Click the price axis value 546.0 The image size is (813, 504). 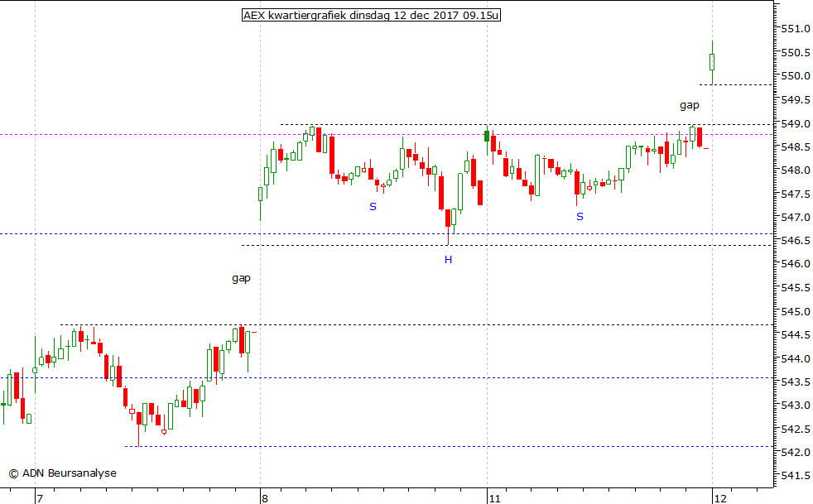coord(796,264)
